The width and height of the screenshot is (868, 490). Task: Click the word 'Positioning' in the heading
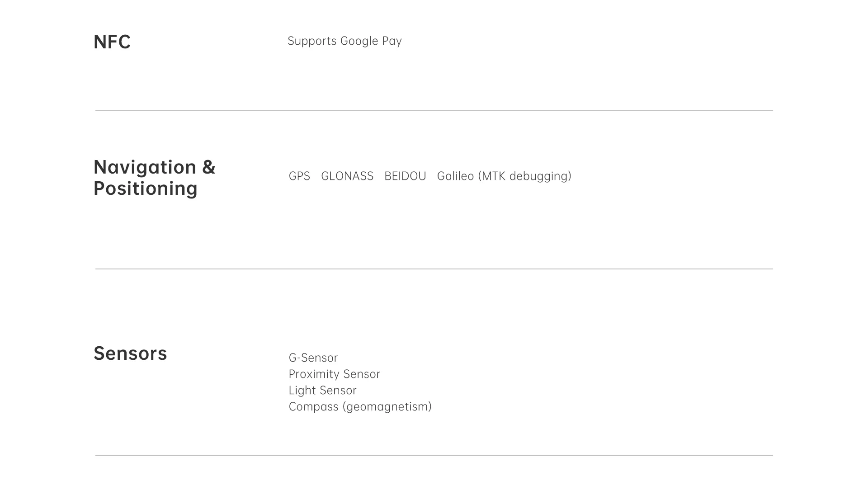pos(146,188)
